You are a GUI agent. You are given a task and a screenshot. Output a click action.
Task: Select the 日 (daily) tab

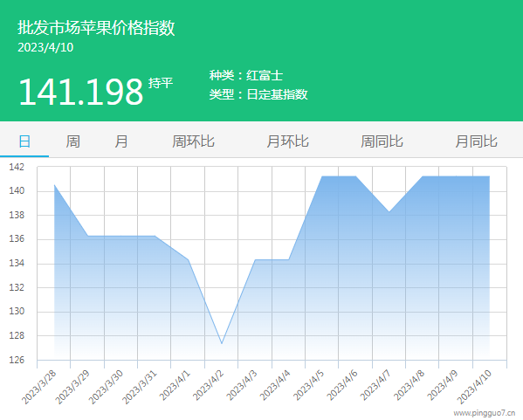[x=24, y=141]
